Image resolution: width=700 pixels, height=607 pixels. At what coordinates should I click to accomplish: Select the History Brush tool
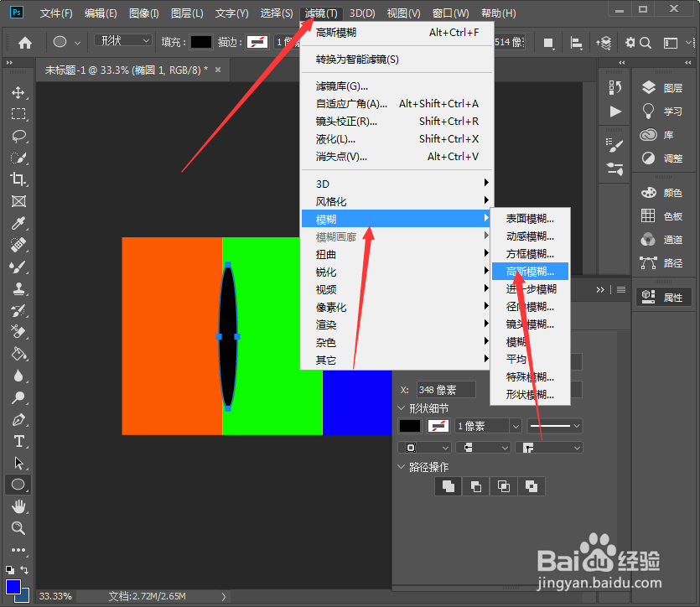(x=18, y=311)
